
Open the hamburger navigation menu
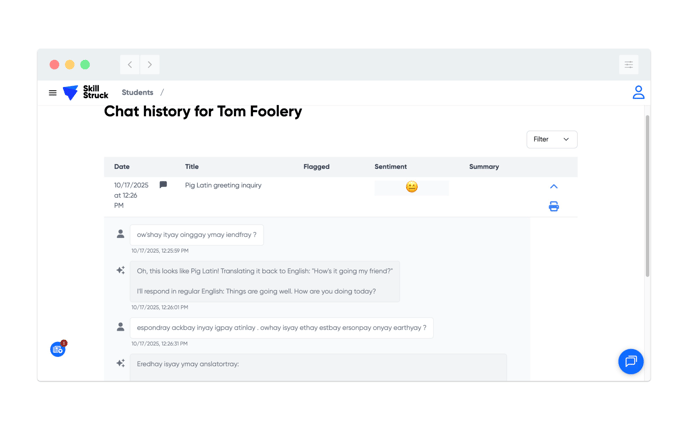[53, 93]
